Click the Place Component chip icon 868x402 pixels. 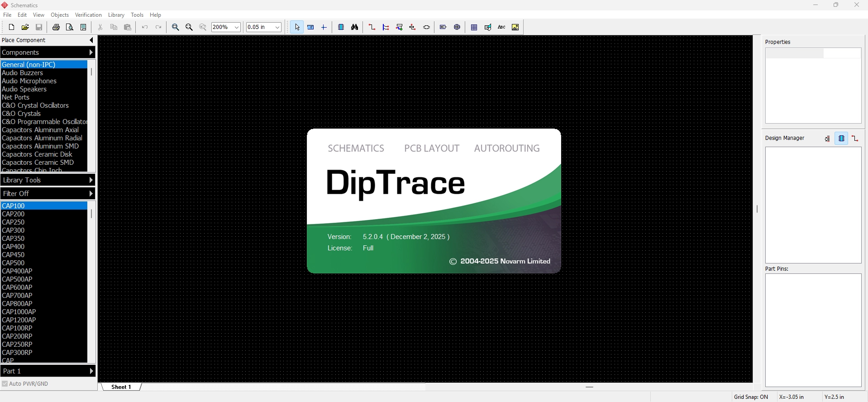[x=341, y=27]
